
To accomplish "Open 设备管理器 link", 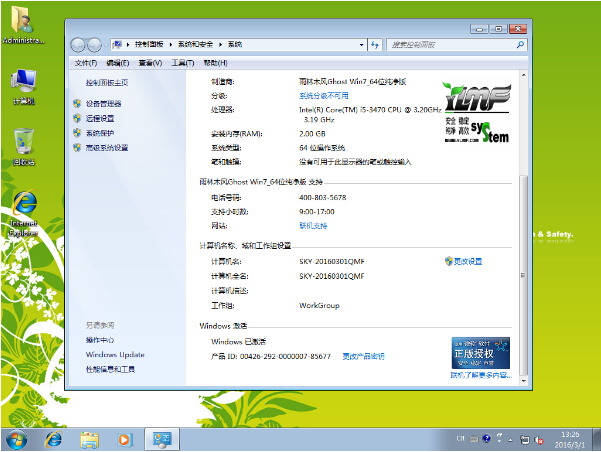I will pos(103,104).
